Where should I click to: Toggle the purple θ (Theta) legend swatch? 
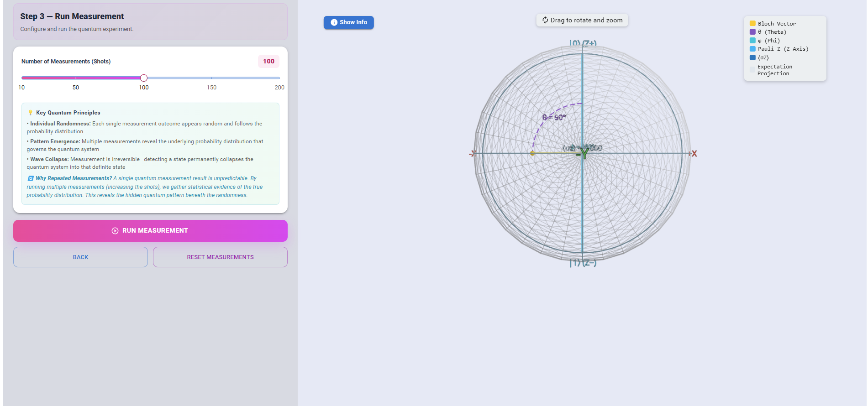752,32
